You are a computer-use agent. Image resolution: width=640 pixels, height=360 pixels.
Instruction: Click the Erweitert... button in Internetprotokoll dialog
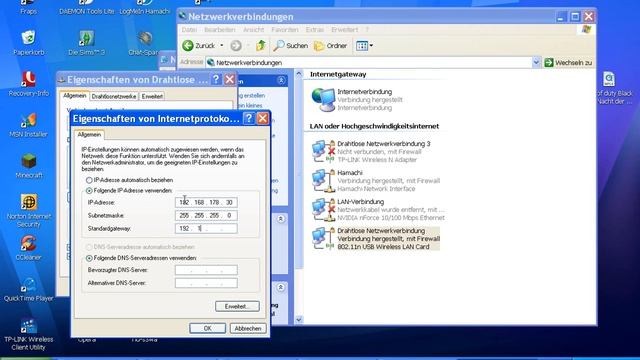point(237,307)
